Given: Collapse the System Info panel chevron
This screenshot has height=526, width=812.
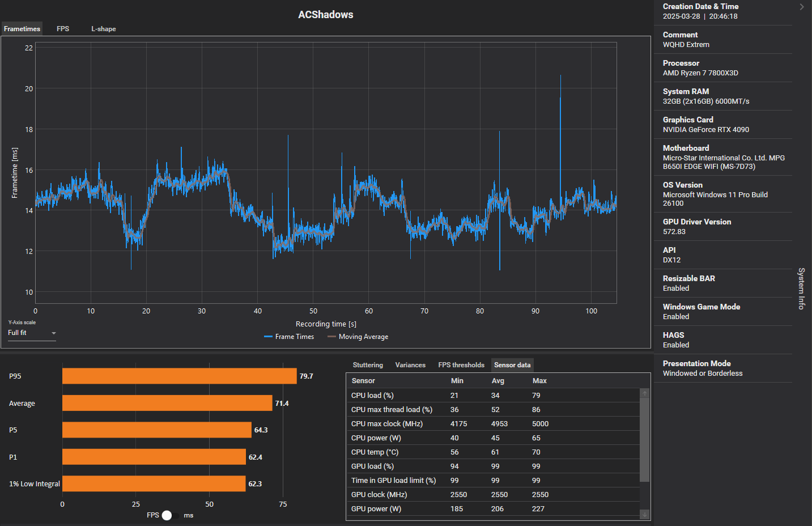Looking at the screenshot, I should pos(802,7).
